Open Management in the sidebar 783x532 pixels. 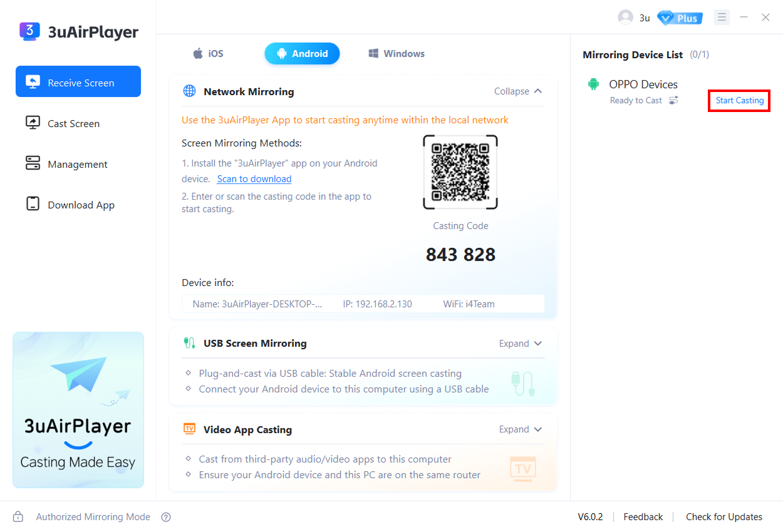click(x=77, y=165)
